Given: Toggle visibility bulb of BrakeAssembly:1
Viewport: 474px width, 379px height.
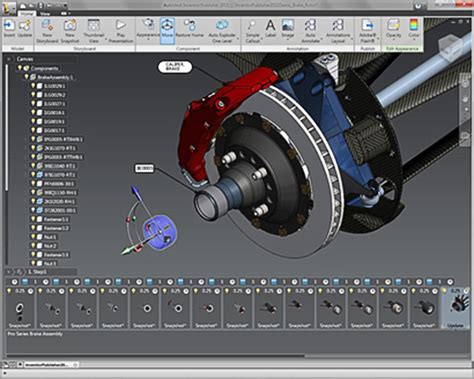Looking at the screenshot, I should [26, 77].
